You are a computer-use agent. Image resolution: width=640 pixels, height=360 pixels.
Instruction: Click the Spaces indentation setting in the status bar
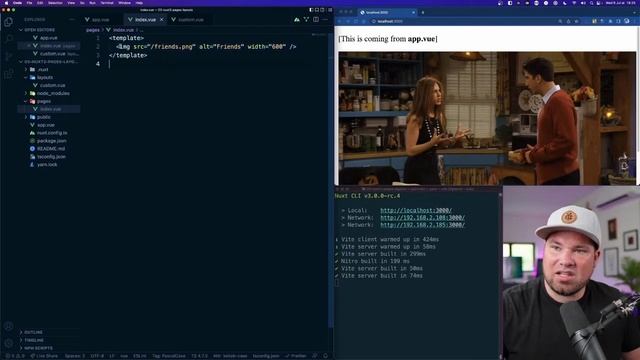pyautogui.click(x=75, y=356)
